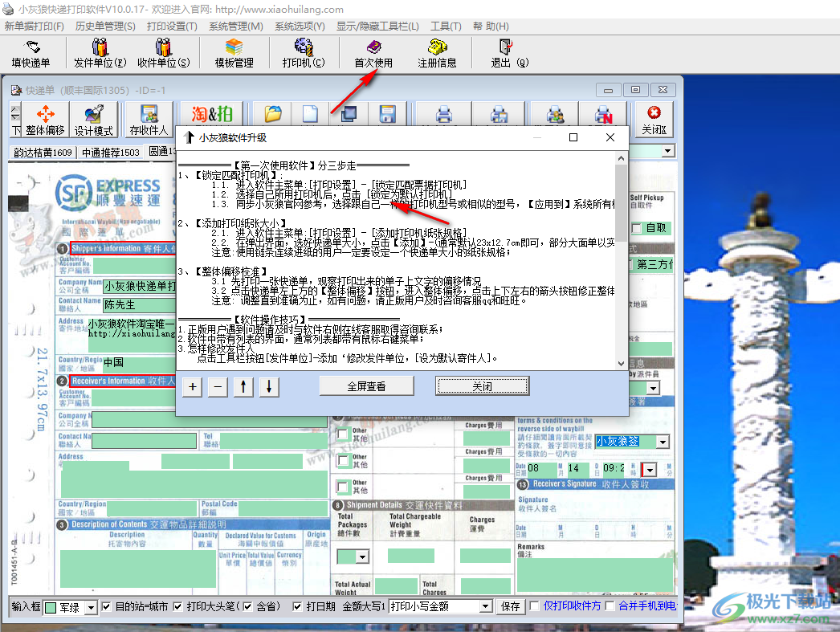Open the template tab row dropdown arrow
The width and height of the screenshot is (840, 632).
(667, 151)
